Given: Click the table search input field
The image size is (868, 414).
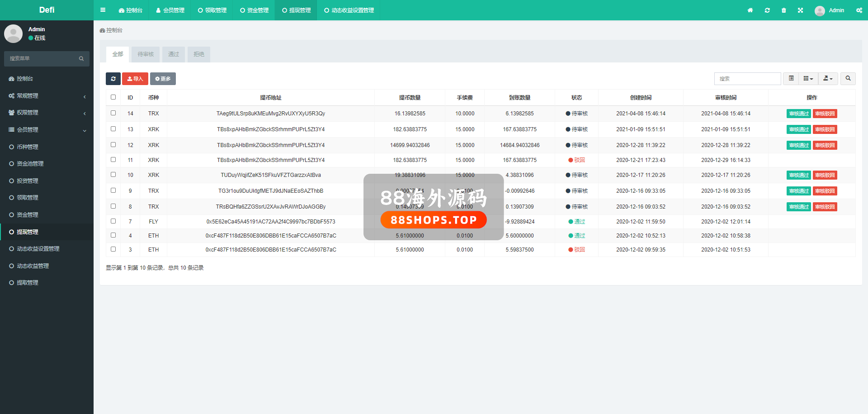Looking at the screenshot, I should (x=747, y=79).
